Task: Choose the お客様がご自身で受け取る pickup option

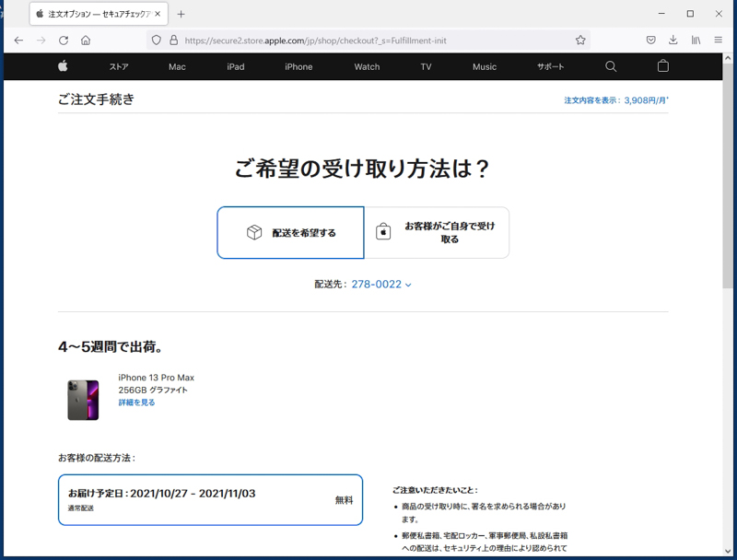Action: [x=439, y=232]
